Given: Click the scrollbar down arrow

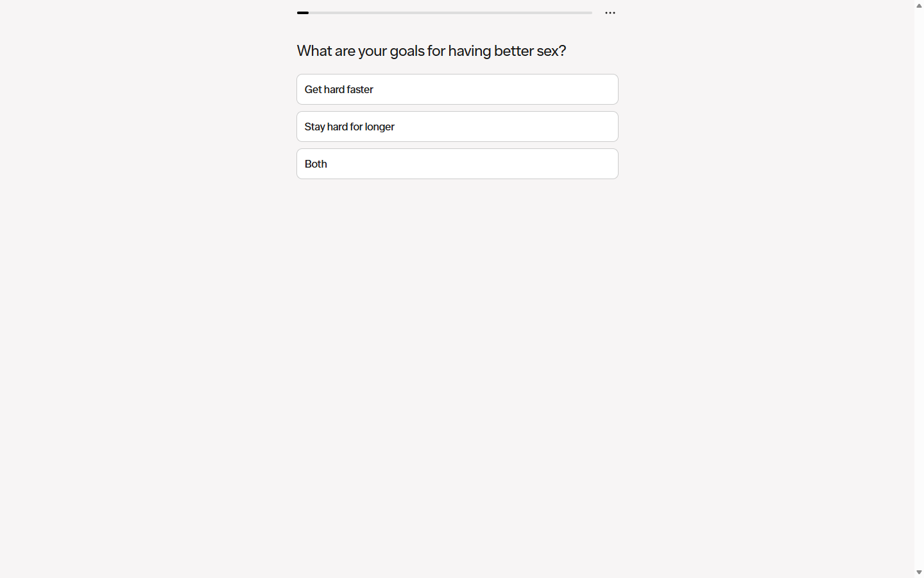Looking at the screenshot, I should click(918, 572).
